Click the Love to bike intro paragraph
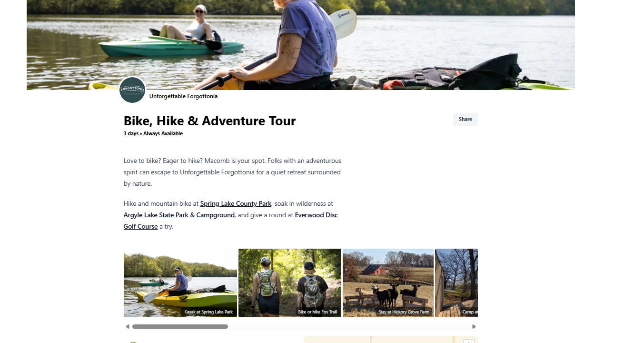This screenshot has width=644, height=343. click(x=232, y=172)
